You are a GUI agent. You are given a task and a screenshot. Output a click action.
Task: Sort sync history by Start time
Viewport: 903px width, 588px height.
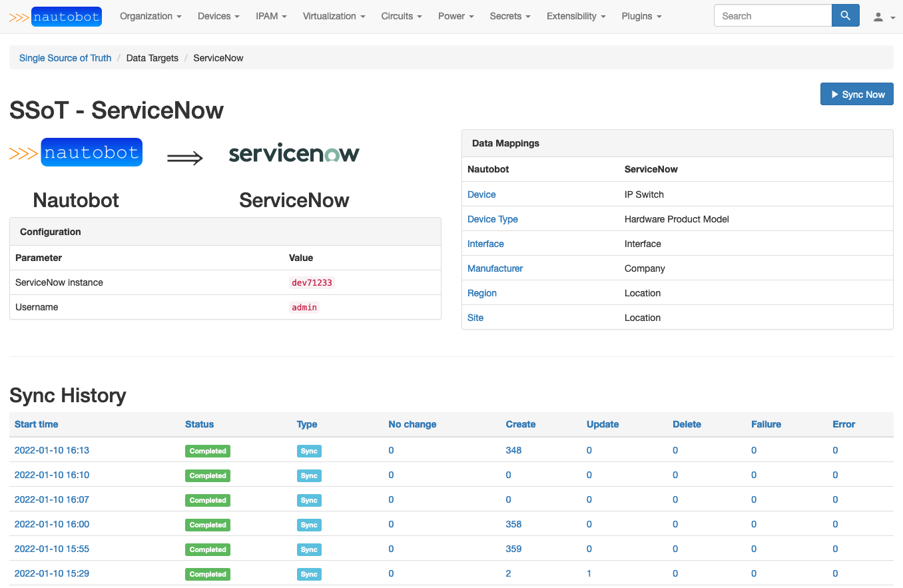pyautogui.click(x=37, y=424)
